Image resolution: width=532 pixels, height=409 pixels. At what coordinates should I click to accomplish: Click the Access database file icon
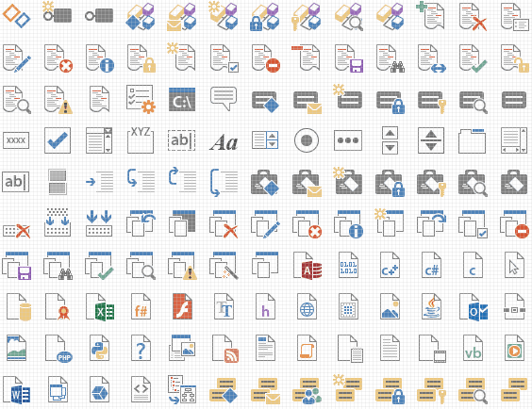pos(308,266)
